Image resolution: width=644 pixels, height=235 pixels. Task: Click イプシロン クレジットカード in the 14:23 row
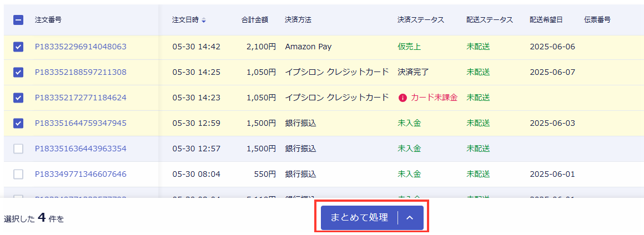(x=337, y=98)
